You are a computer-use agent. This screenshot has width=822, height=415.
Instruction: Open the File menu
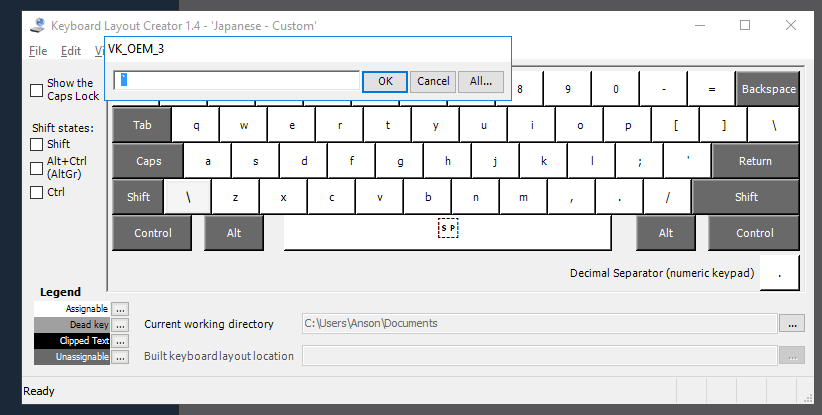click(x=38, y=50)
